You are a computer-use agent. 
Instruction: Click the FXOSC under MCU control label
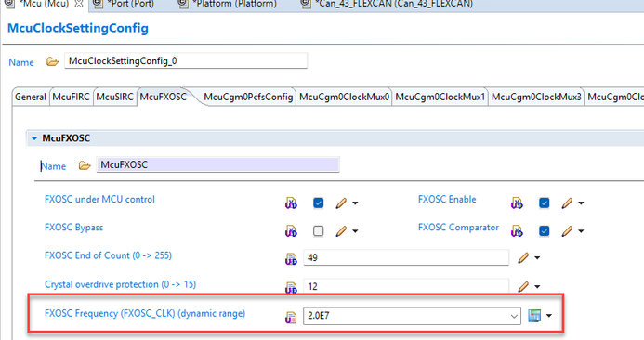99,199
